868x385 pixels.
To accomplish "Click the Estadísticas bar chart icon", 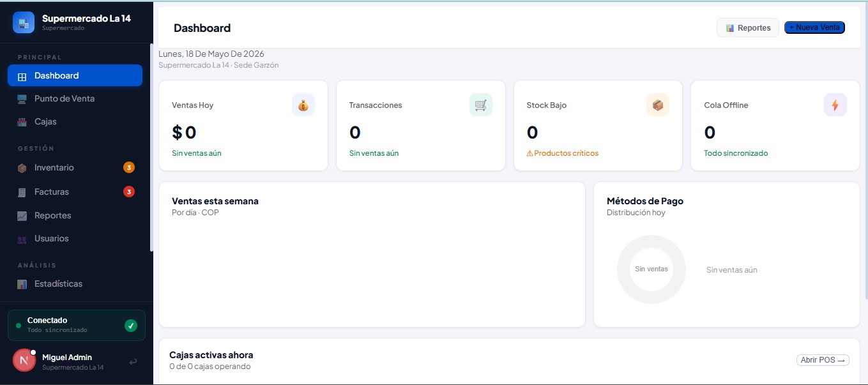I will pyautogui.click(x=22, y=284).
